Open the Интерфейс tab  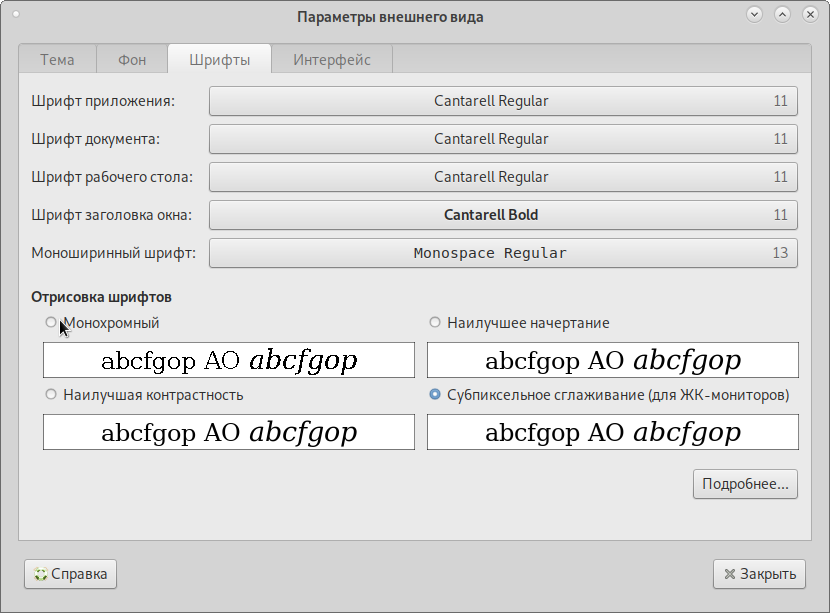click(331, 60)
